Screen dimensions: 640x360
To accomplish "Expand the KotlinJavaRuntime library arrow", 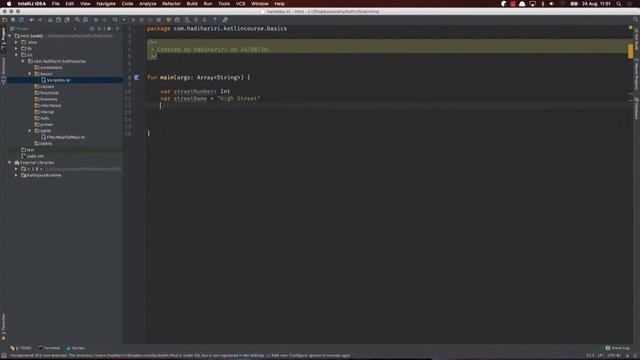I will tap(16, 175).
